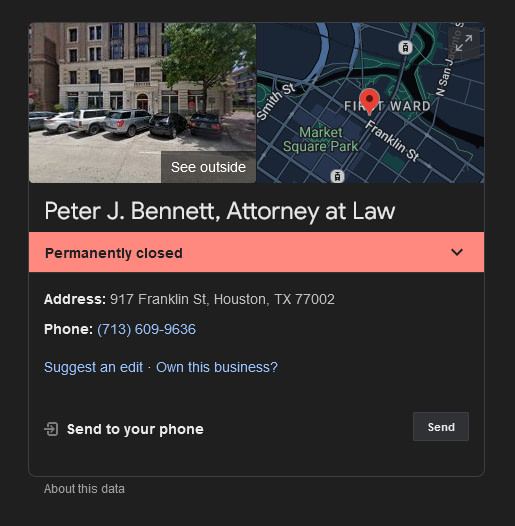Click the Peter J. Bennett business title

pos(220,211)
